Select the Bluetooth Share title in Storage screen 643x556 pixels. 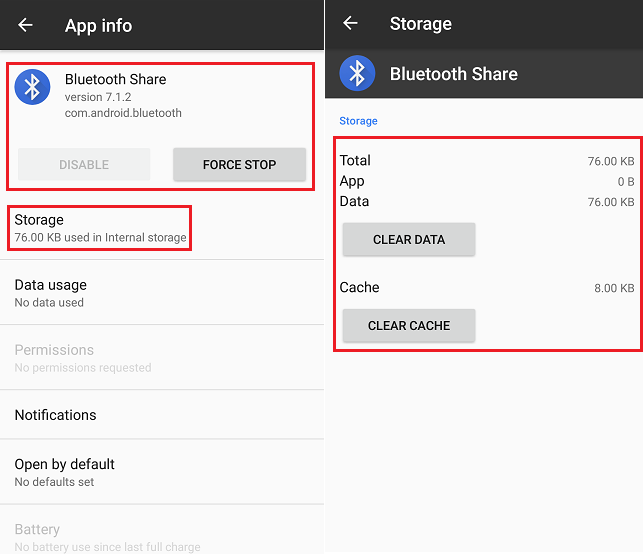pyautogui.click(x=454, y=74)
